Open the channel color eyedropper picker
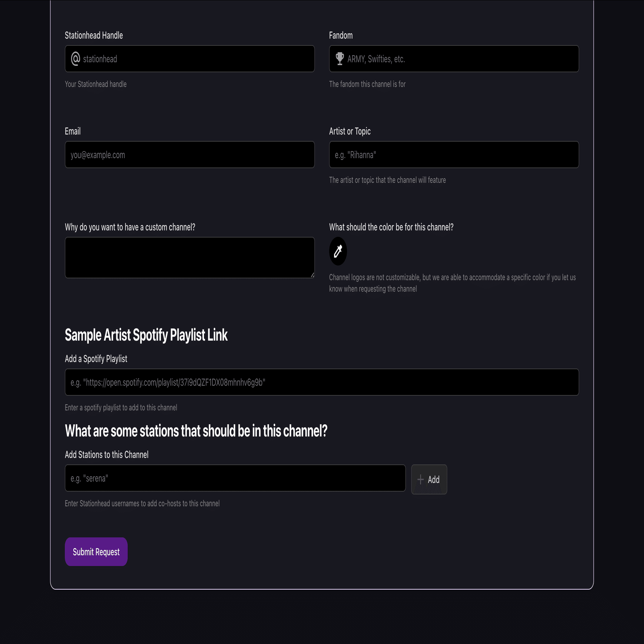Screen dimensions: 644x644 coord(338,251)
